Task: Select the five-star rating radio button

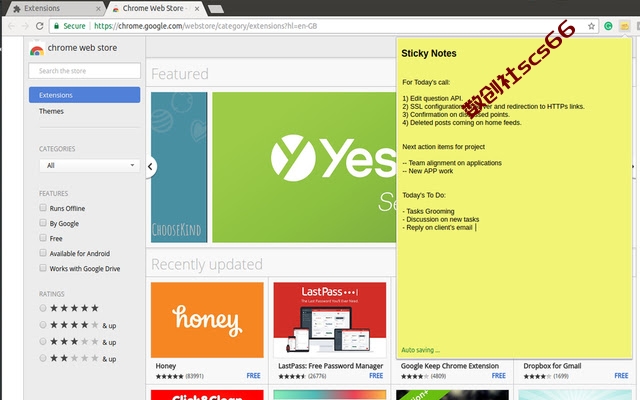Action: pyautogui.click(x=42, y=308)
